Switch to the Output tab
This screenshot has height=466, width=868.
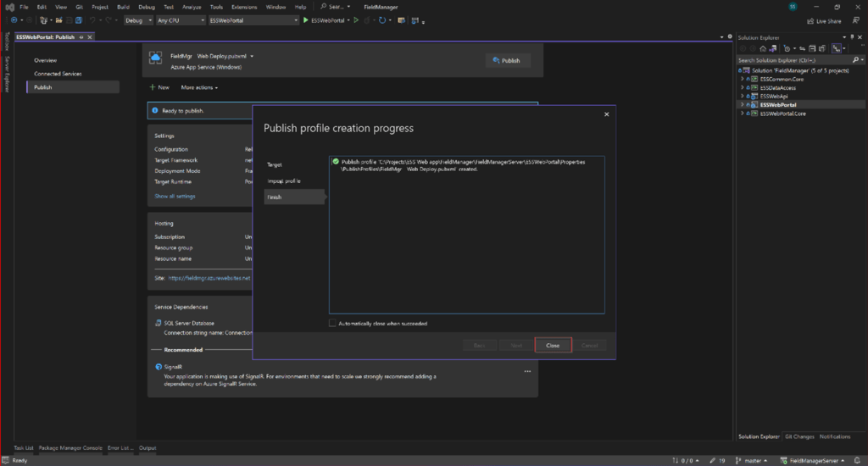tap(147, 447)
